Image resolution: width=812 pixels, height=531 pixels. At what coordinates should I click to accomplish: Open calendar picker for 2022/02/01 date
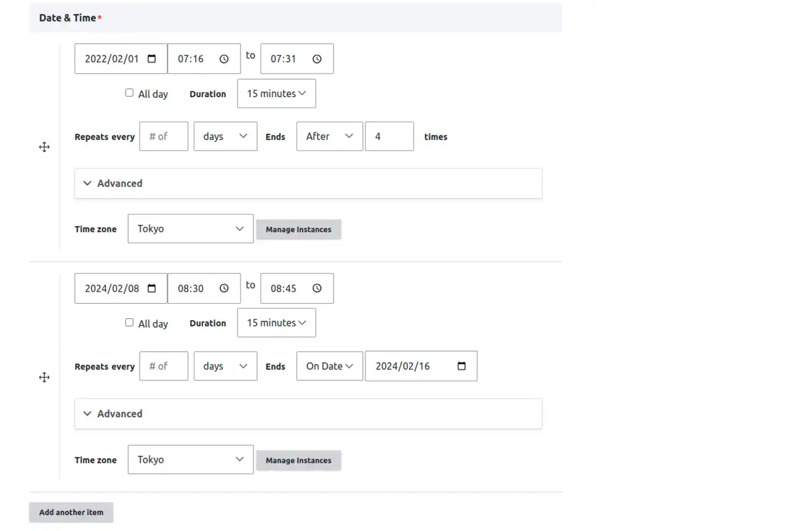152,59
